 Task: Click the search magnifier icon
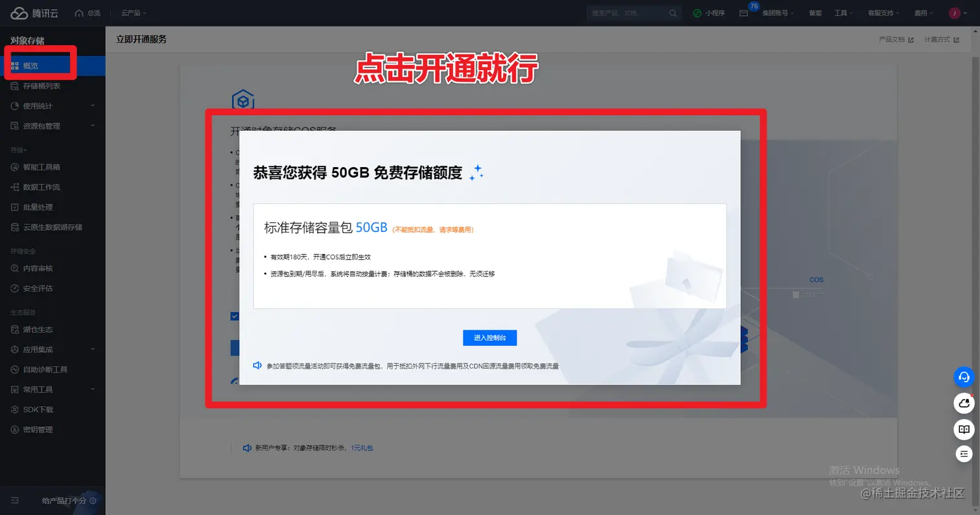(673, 13)
